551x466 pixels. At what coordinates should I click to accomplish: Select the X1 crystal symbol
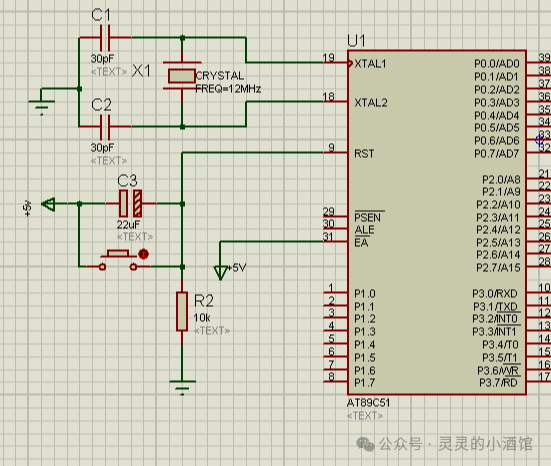(182, 76)
